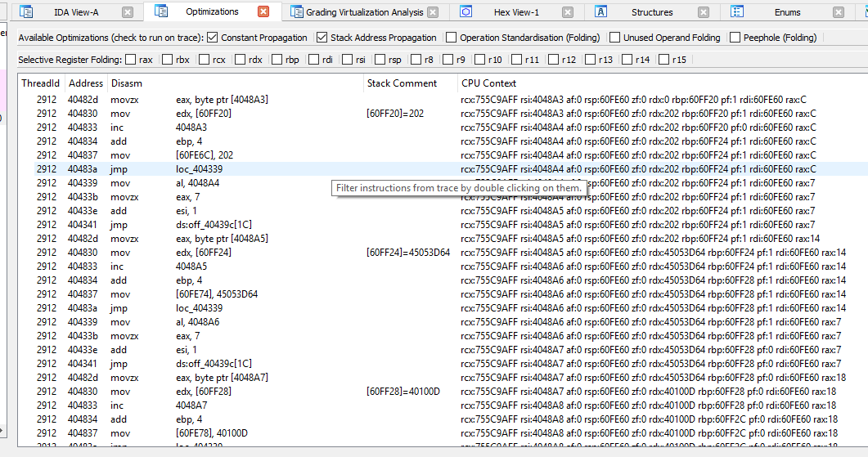Open the Hex View-1 tab
The image size is (868, 457).
[516, 12]
